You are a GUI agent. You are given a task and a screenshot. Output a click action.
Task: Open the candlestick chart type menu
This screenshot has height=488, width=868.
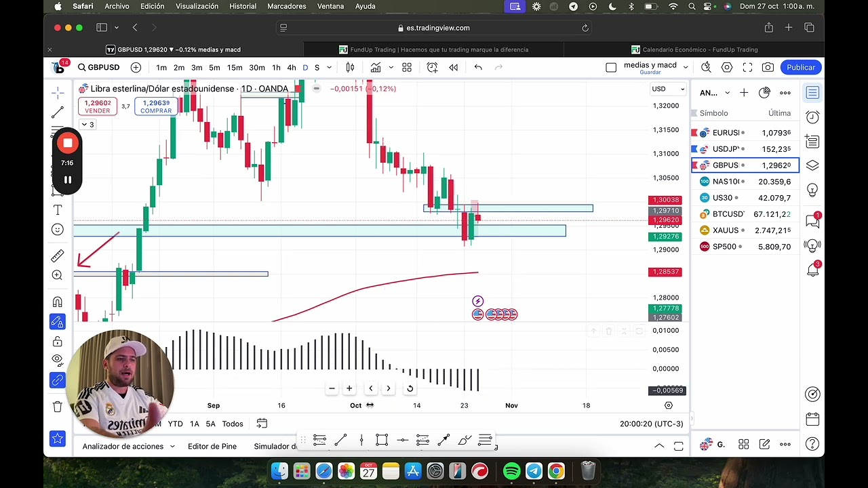(350, 67)
